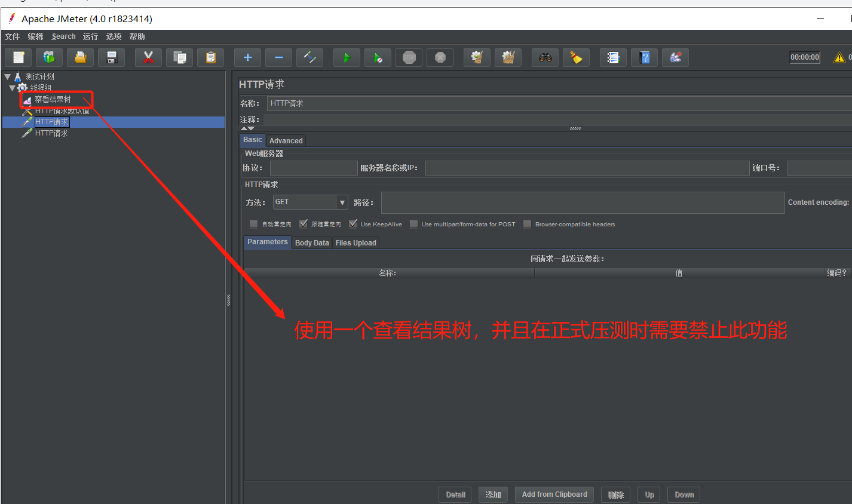Open the GET method dropdown

click(x=342, y=202)
